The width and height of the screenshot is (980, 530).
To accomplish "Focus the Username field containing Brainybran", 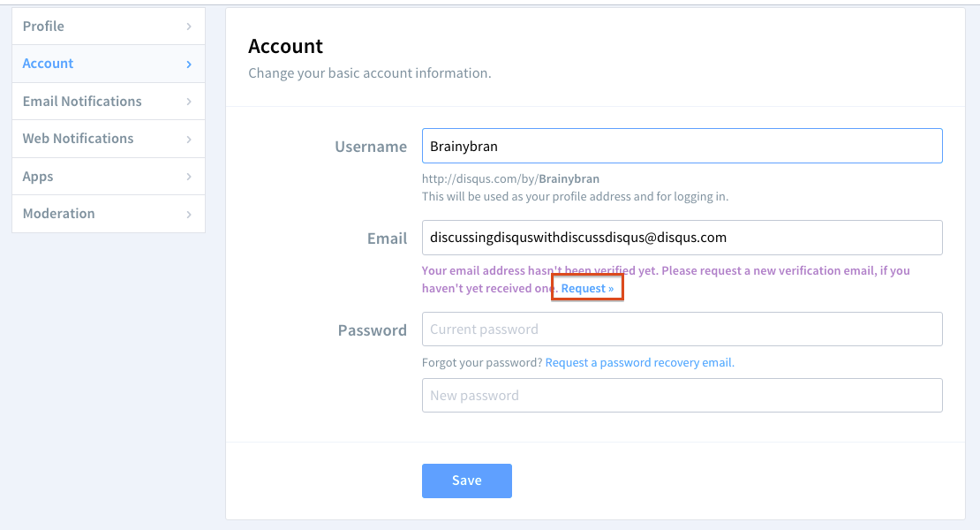I will tap(682, 147).
